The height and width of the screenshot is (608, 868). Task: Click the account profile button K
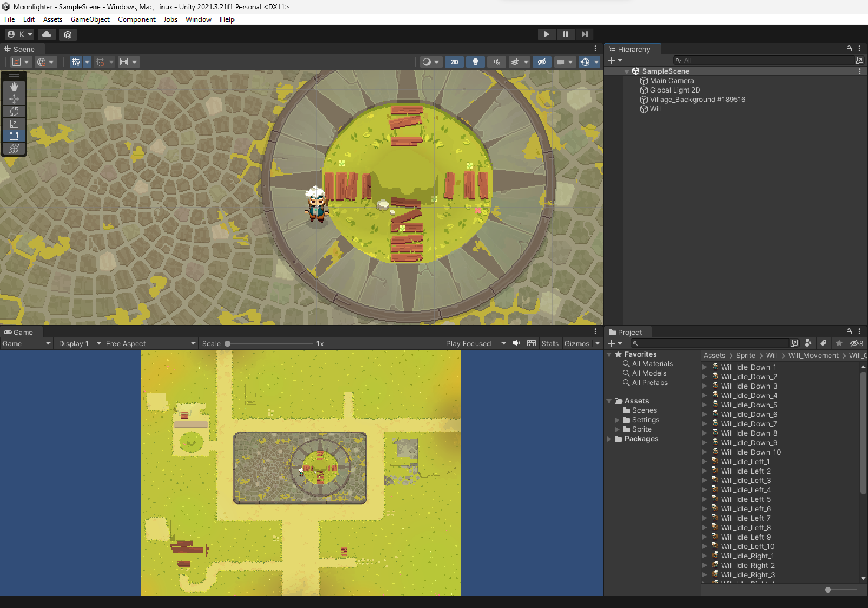click(19, 34)
